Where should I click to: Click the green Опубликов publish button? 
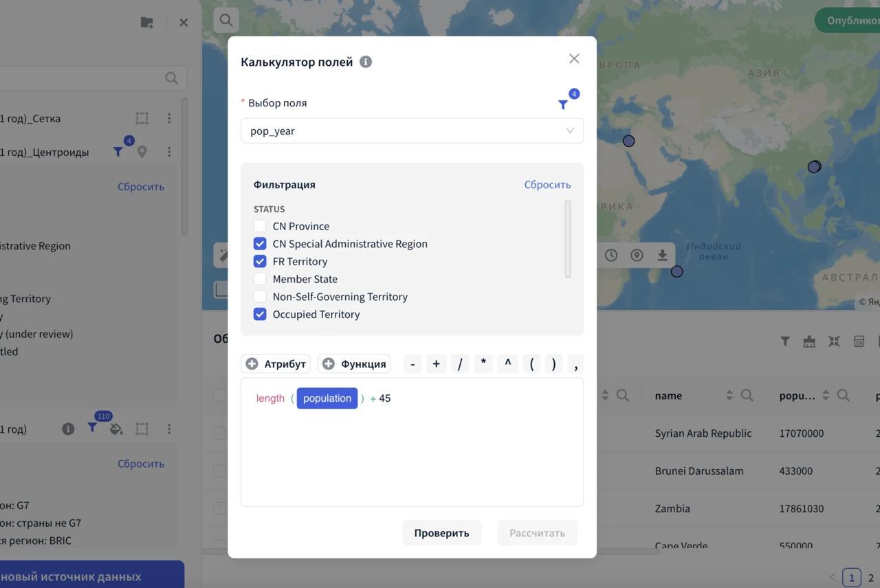pyautogui.click(x=848, y=21)
